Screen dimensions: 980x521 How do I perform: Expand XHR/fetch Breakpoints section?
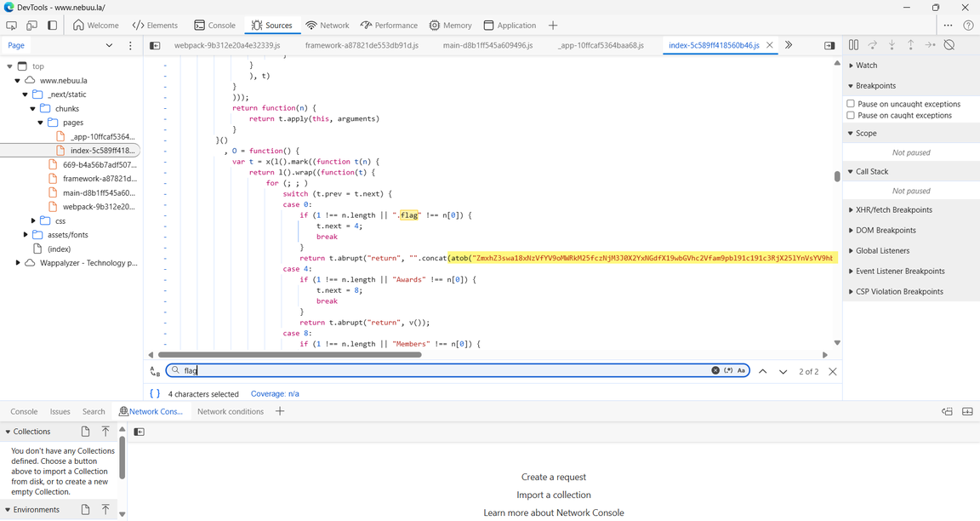pyautogui.click(x=894, y=209)
